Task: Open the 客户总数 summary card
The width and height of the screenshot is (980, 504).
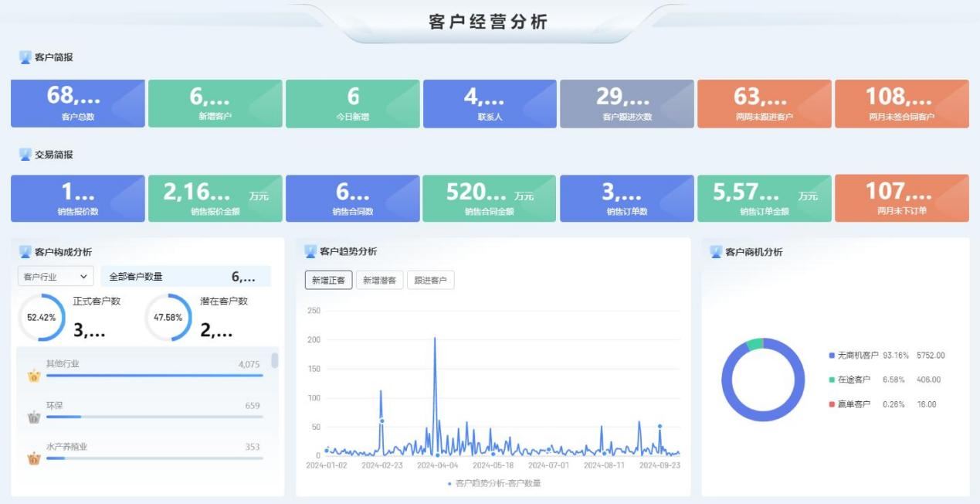Action: [x=77, y=104]
